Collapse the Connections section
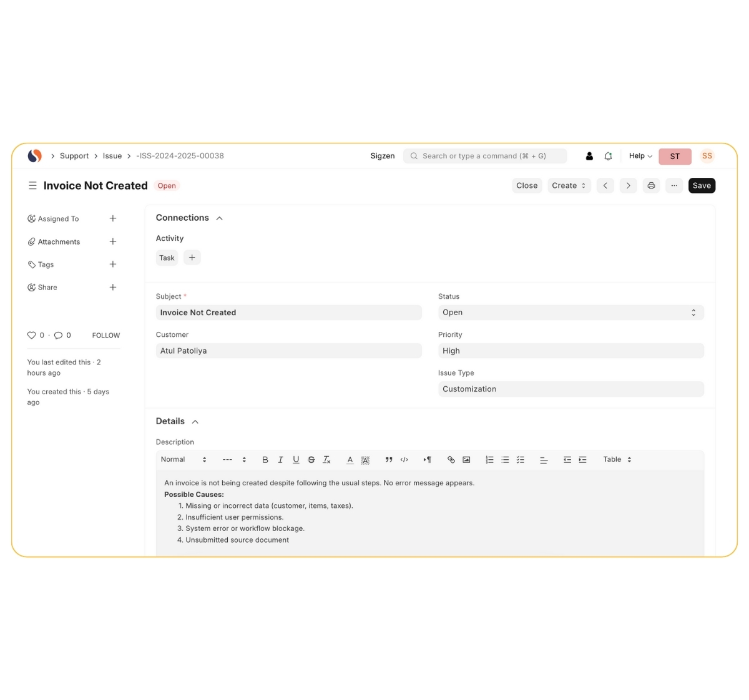 click(219, 218)
